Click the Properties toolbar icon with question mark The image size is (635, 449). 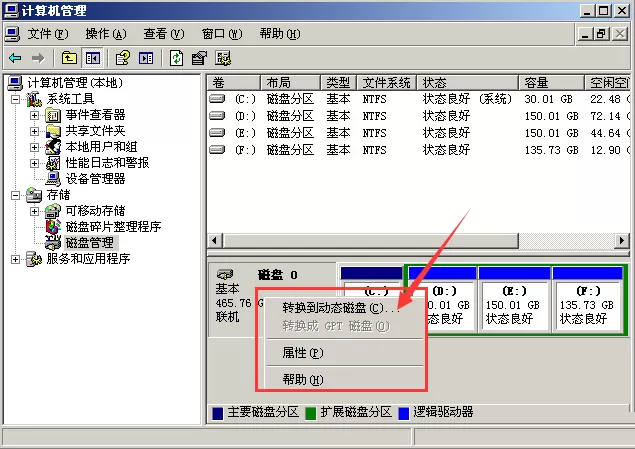123,58
